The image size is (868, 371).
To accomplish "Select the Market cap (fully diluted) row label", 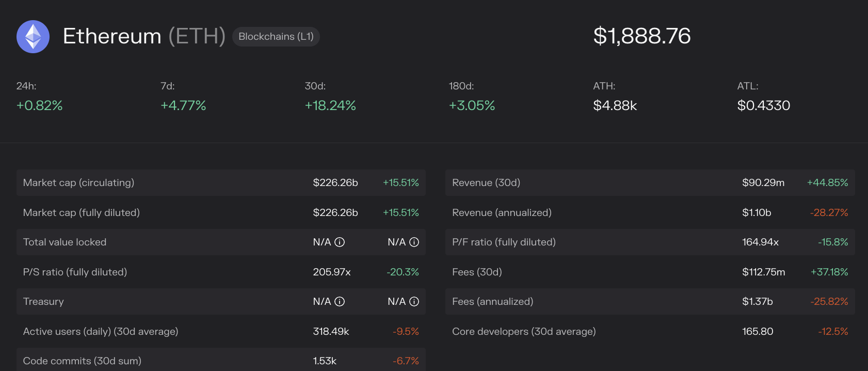I will 82,213.
